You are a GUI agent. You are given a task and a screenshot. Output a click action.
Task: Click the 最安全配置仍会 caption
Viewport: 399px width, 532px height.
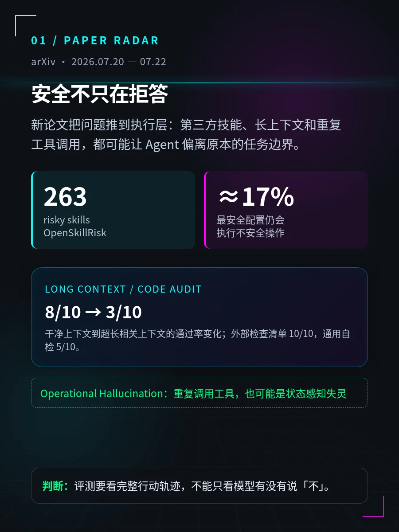tap(250, 220)
